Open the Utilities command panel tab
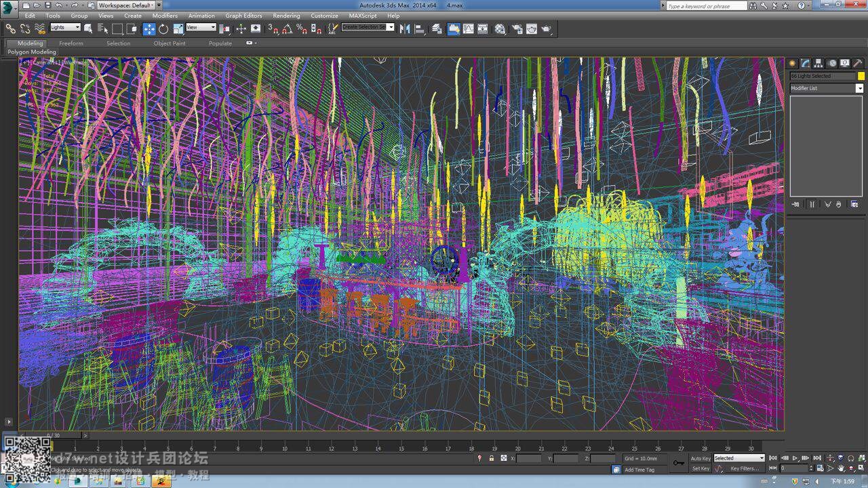Viewport: 868px width, 488px height. 858,63
